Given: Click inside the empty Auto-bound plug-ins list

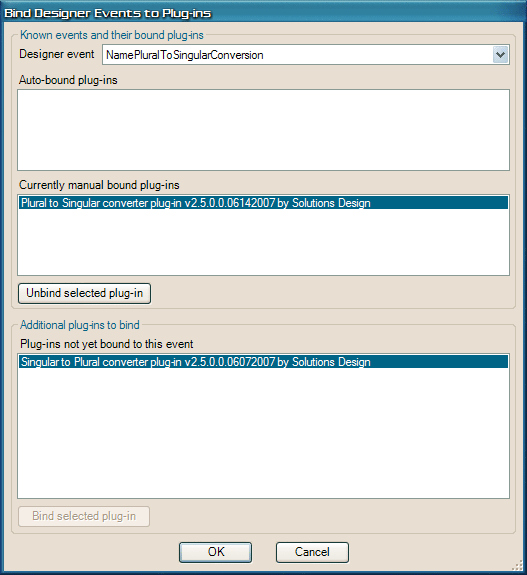Looking at the screenshot, I should tap(263, 130).
